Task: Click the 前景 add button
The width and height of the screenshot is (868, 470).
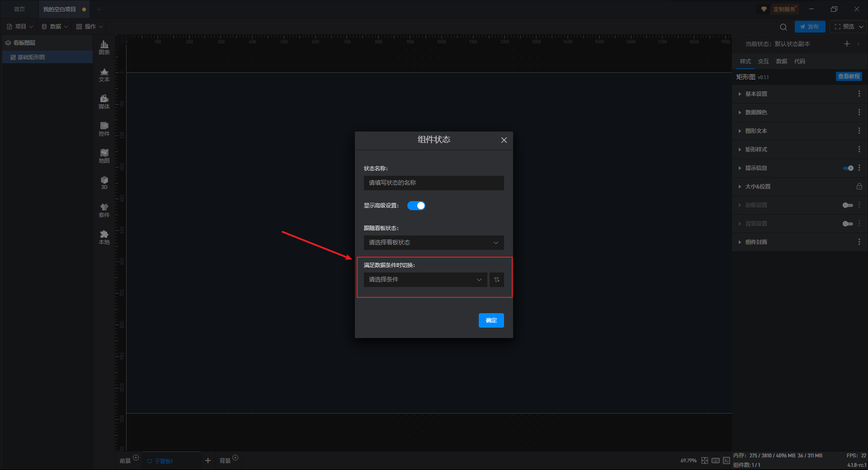Action: click(136, 458)
